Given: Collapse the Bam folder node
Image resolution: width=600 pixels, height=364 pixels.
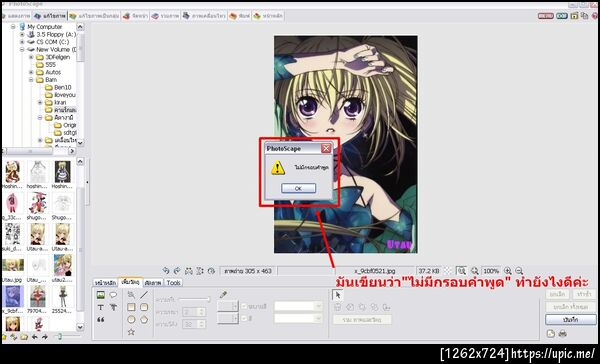Looking at the screenshot, I should coord(31,80).
